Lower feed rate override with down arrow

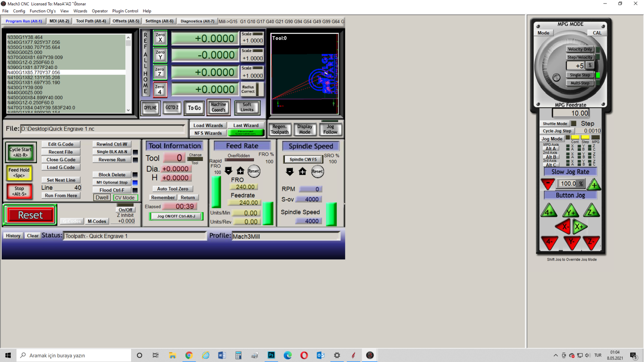228,171
